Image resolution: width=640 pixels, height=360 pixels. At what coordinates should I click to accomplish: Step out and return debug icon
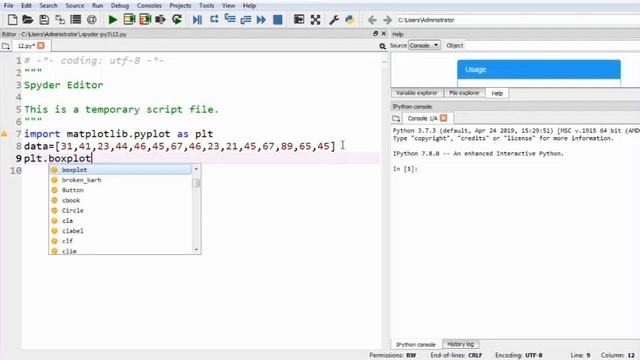(246, 20)
